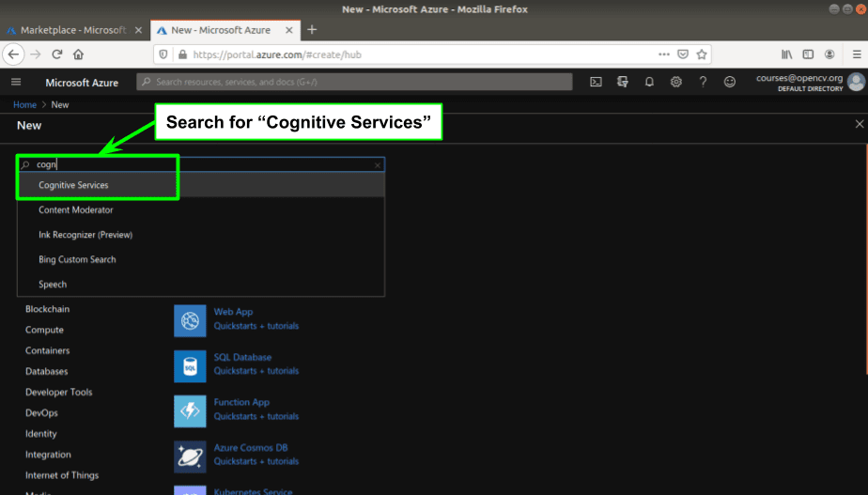Choose Ink Recognizer (Preview) suggestion

(x=201, y=235)
